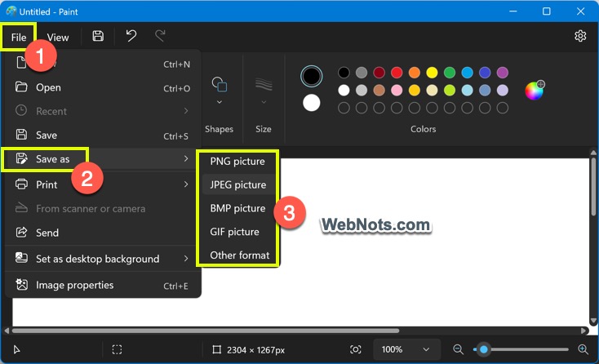The image size is (599, 364).
Task: Click the horizontal scrollbar thumb
Action: point(206,331)
